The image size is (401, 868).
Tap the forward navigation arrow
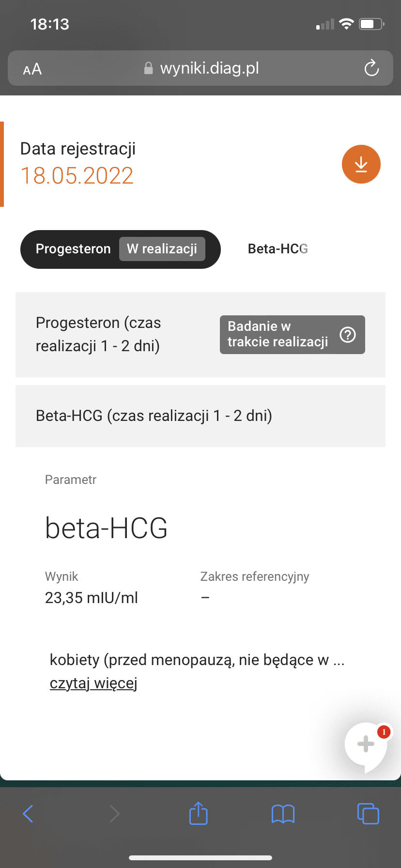[114, 814]
